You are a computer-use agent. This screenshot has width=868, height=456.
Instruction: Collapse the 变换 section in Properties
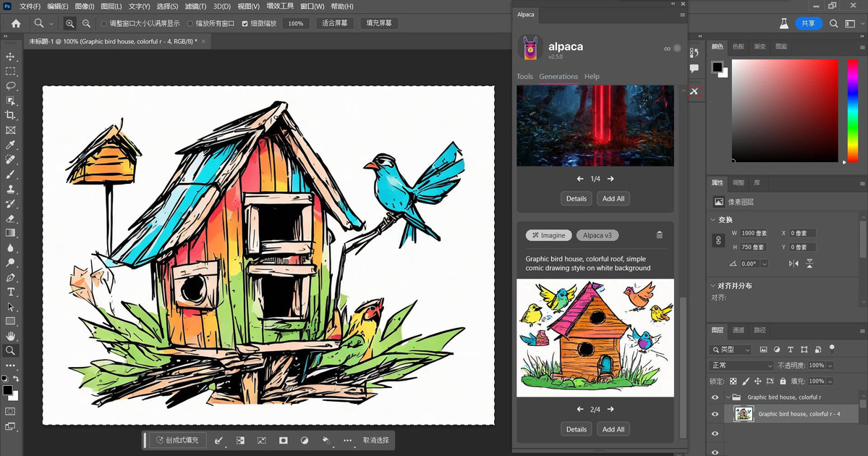(x=714, y=220)
